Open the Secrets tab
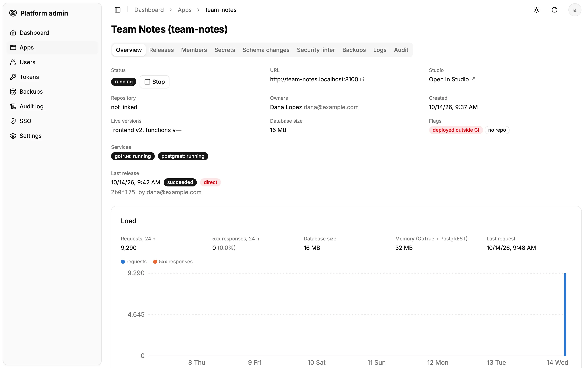 [x=225, y=50]
